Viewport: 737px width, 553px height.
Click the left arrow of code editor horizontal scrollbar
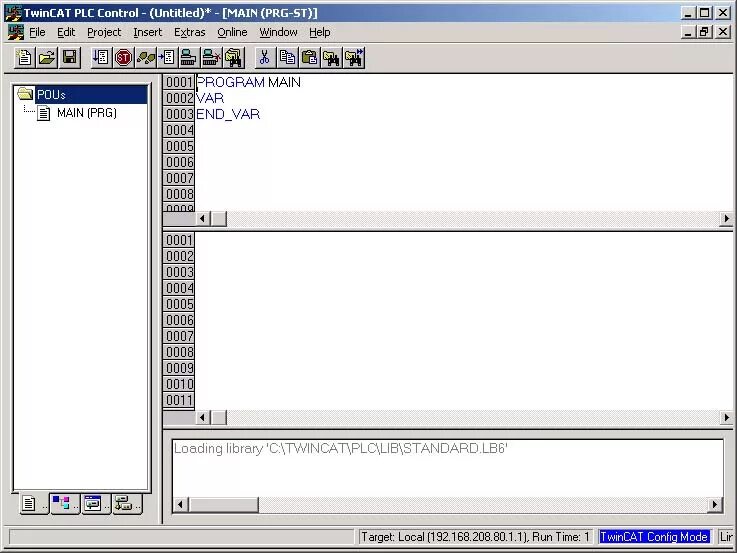(x=203, y=417)
